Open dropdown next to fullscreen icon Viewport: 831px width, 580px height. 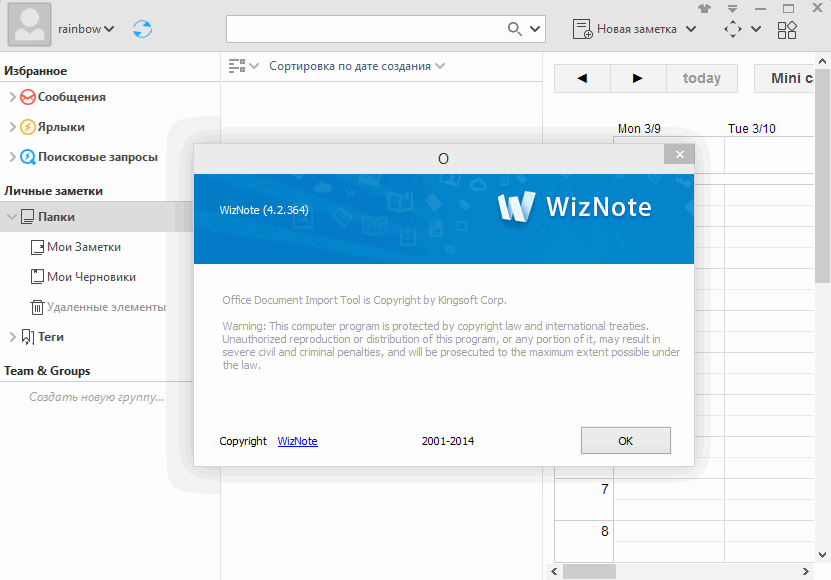[756, 29]
